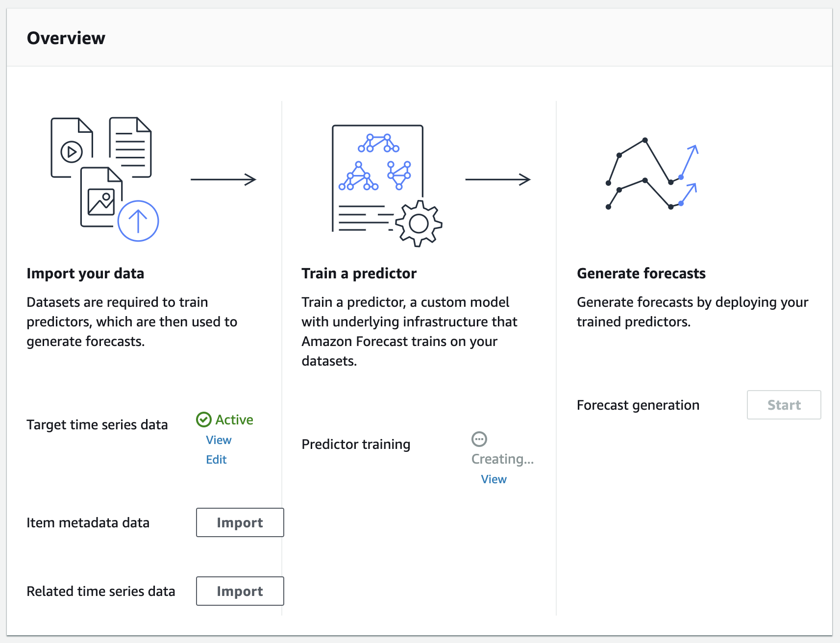Click the blue upload arrow circle icon

pyautogui.click(x=138, y=221)
